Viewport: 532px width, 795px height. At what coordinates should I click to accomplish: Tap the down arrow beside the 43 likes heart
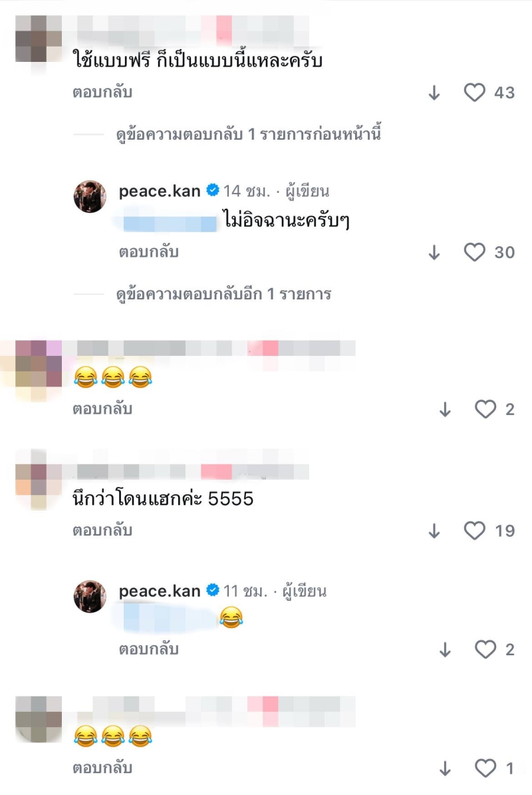click(x=434, y=92)
